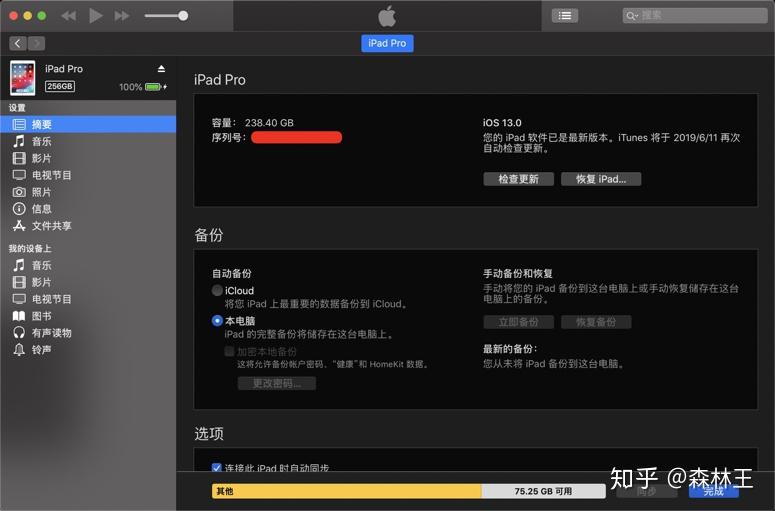Open 音乐 under 我的设备上
775x511 pixels.
point(88,265)
